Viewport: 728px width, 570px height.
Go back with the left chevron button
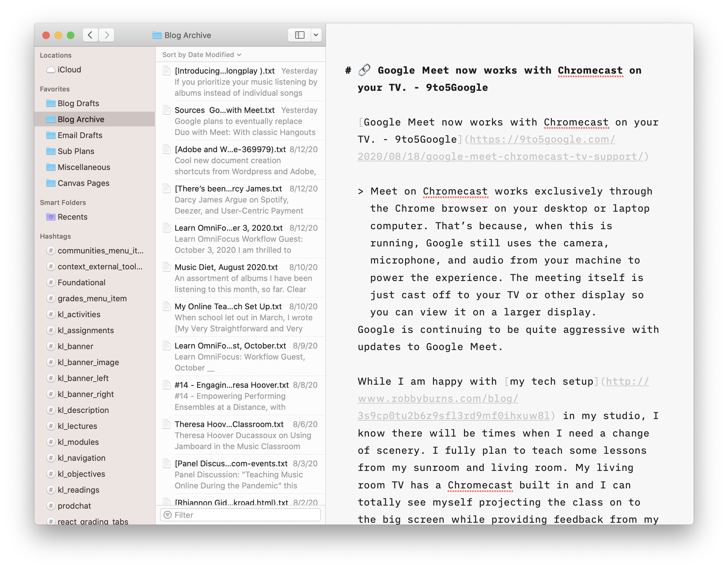tap(90, 35)
